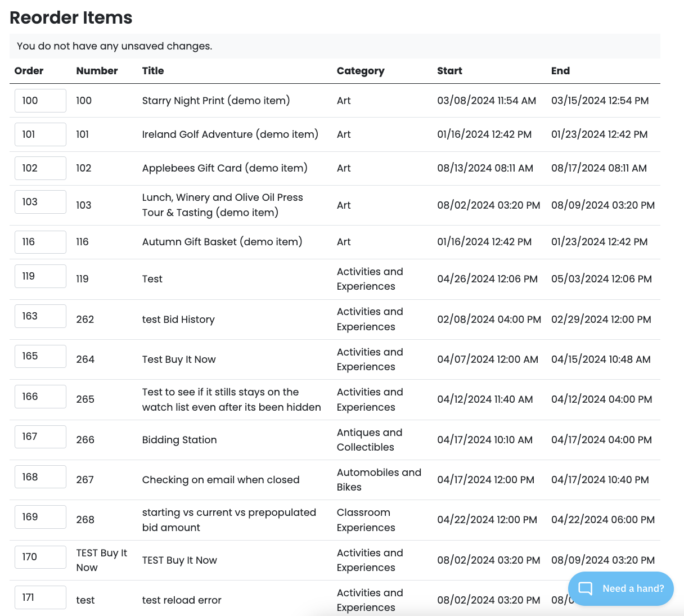The width and height of the screenshot is (684, 616).
Task: Click Order field for TEST Buy It Now
Action: pyautogui.click(x=40, y=557)
